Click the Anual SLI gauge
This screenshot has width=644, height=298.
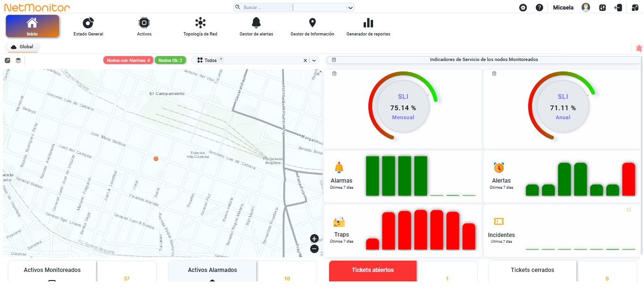click(x=563, y=106)
